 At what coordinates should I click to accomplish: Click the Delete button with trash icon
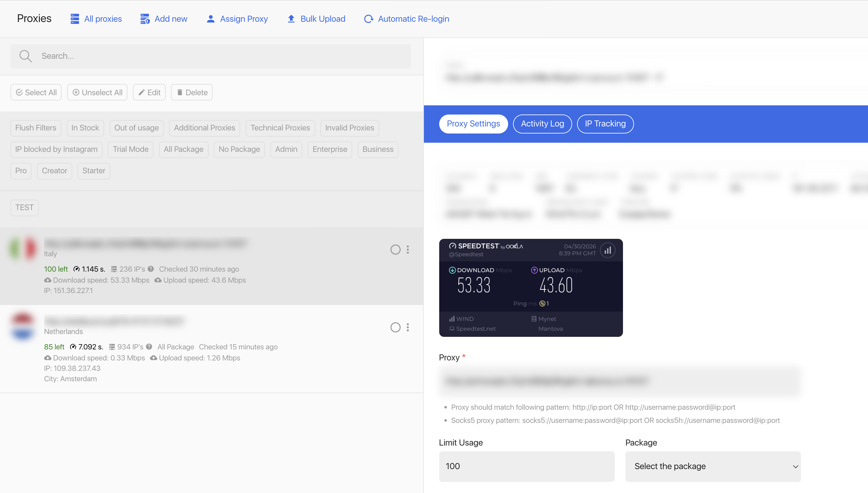[192, 92]
